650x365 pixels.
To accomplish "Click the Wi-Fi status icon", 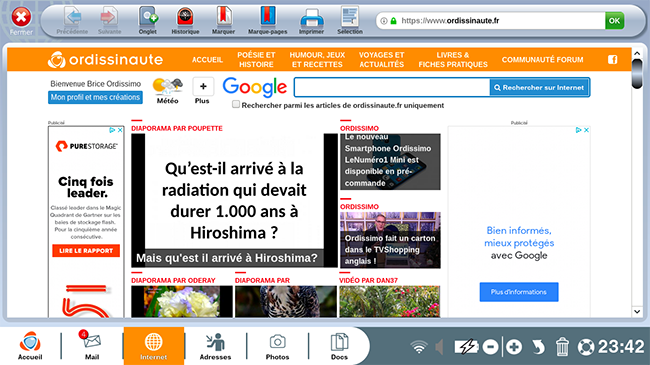I will point(419,347).
